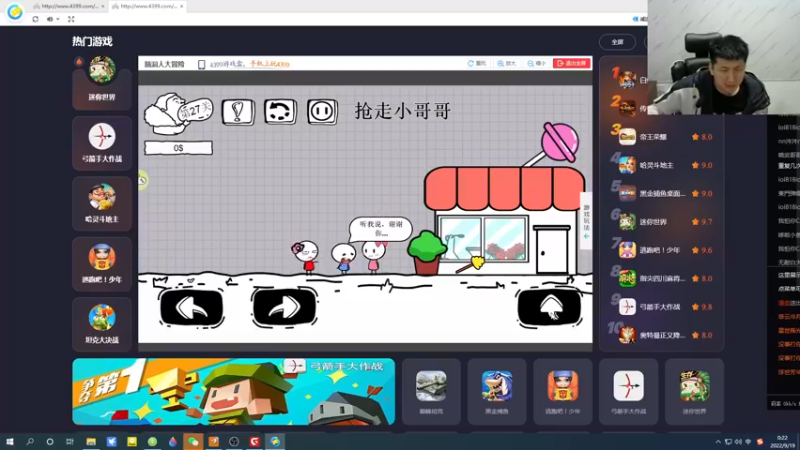Show hidden system tray icons chevron
The height and width of the screenshot is (450, 800).
coord(718,442)
